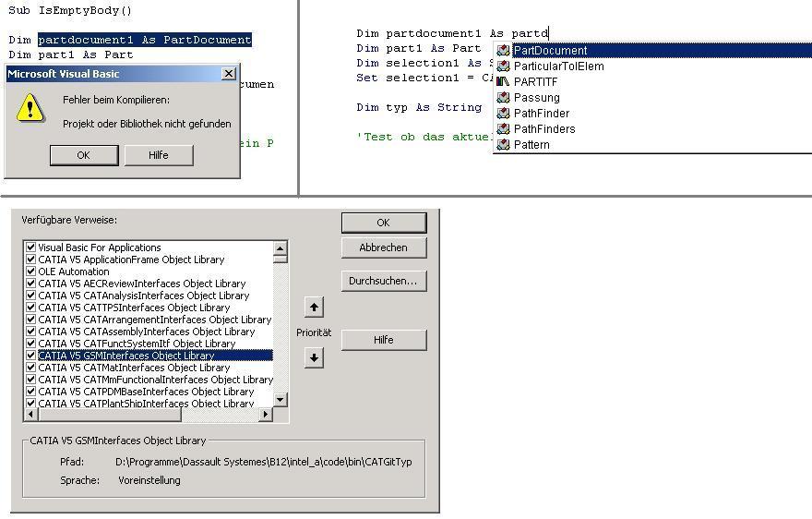
Task: Click the PartDocument class icon in autocomplete list
Action: click(503, 50)
